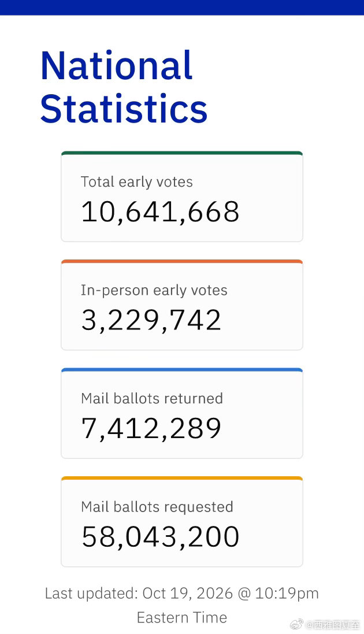Click orange accent bar on In-person votes card
Image resolution: width=364 pixels, height=634 pixels.
pos(182,262)
